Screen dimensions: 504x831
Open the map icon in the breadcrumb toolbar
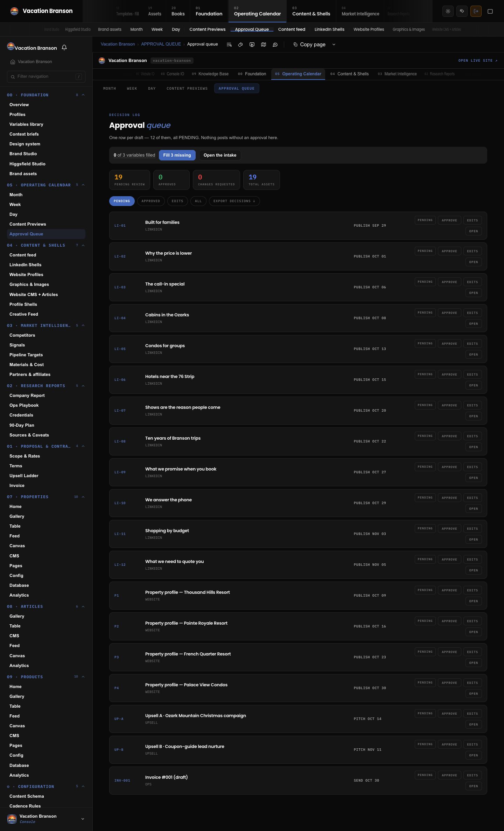[264, 44]
